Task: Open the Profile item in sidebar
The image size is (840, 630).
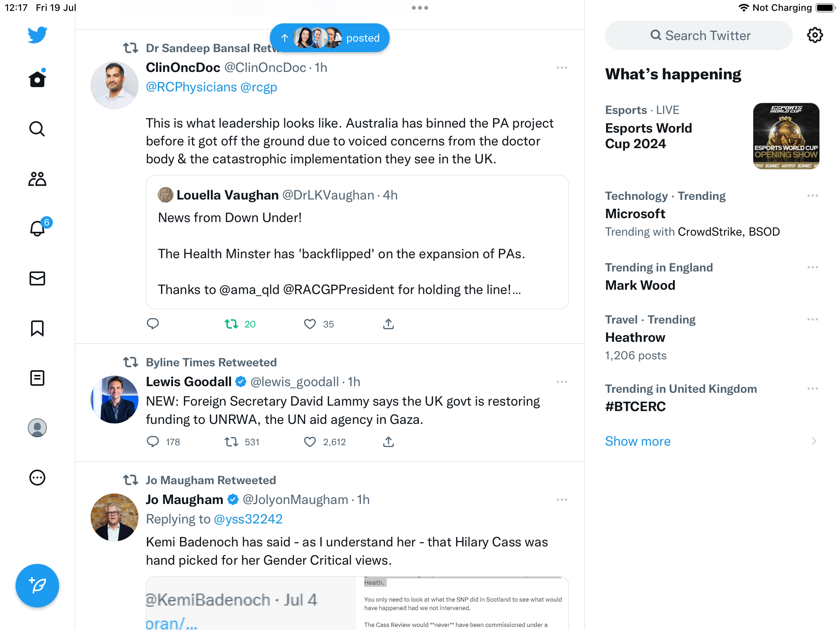Action: pos(37,428)
